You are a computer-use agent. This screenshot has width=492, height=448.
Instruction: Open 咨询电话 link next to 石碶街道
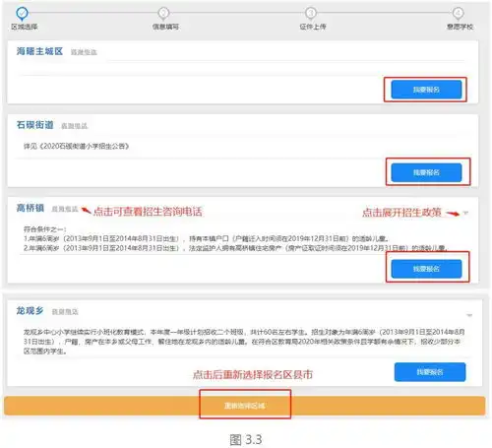[75, 126]
